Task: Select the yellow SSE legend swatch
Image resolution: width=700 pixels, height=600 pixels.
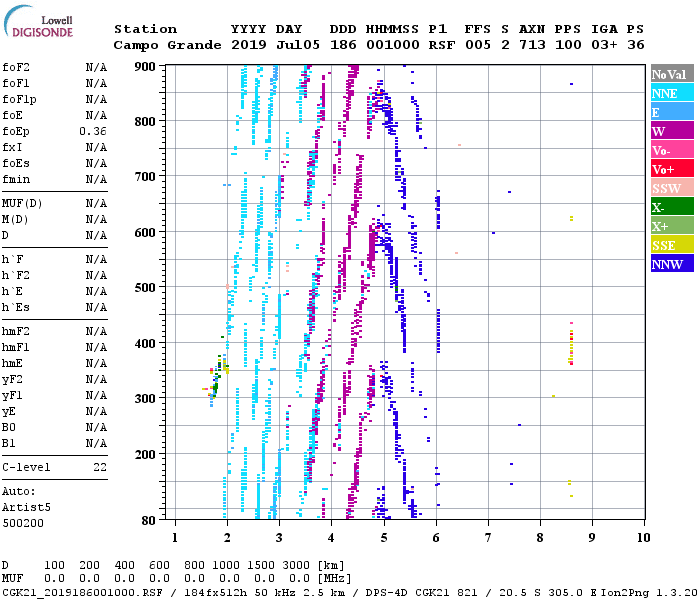Action: pyautogui.click(x=672, y=244)
